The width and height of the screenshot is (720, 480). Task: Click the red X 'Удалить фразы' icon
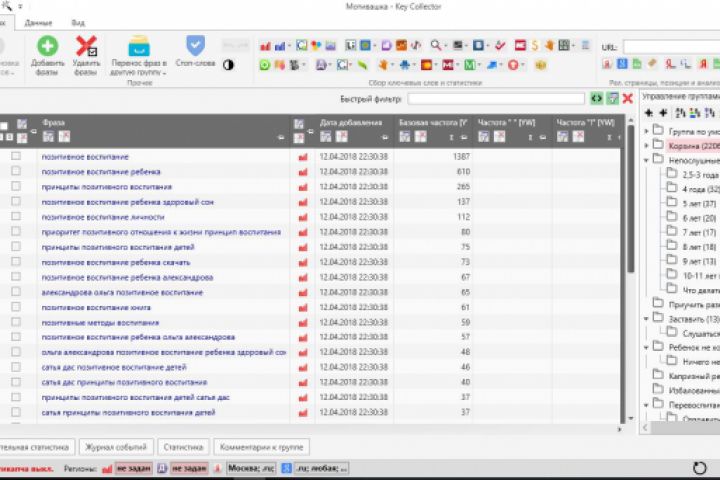86,46
